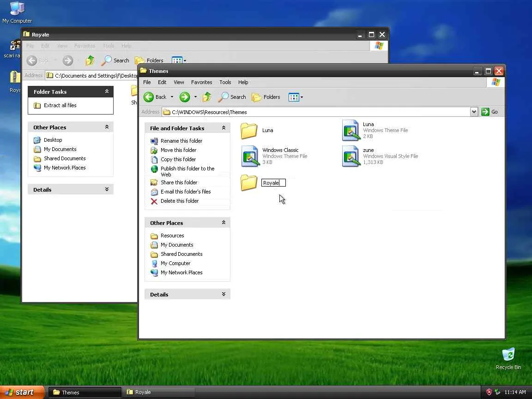Image resolution: width=532 pixels, height=399 pixels.
Task: Click Share this folder link
Action: (179, 182)
